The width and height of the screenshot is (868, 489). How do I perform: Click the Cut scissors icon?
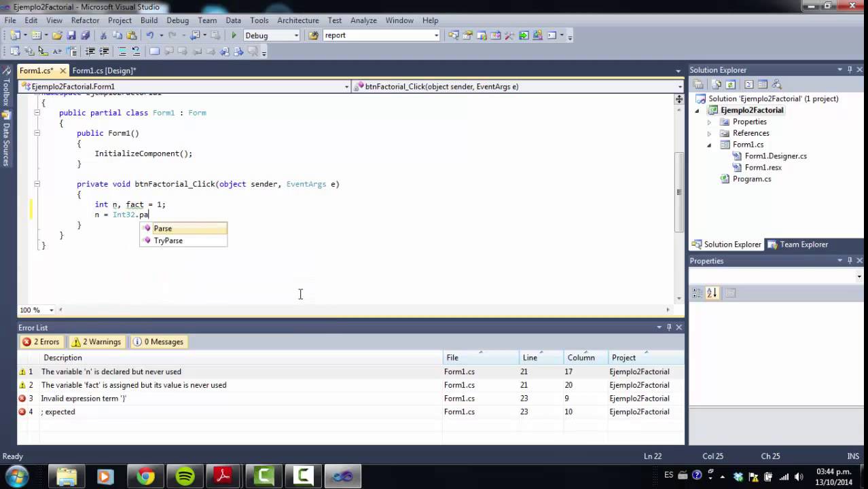[104, 35]
